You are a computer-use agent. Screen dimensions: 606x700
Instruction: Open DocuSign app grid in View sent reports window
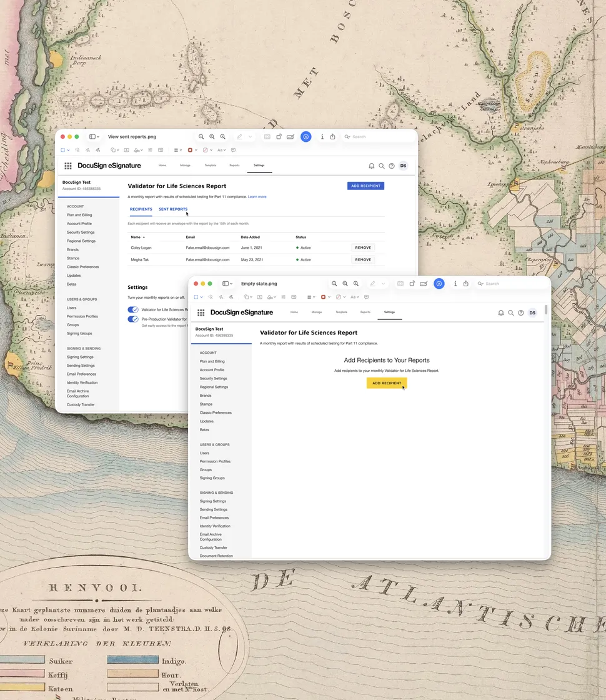68,166
